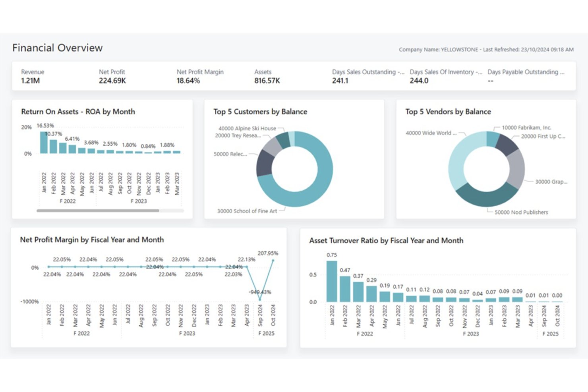The height and width of the screenshot is (392, 588).
Task: Select the Net Profit 224.69K value
Action: [112, 81]
